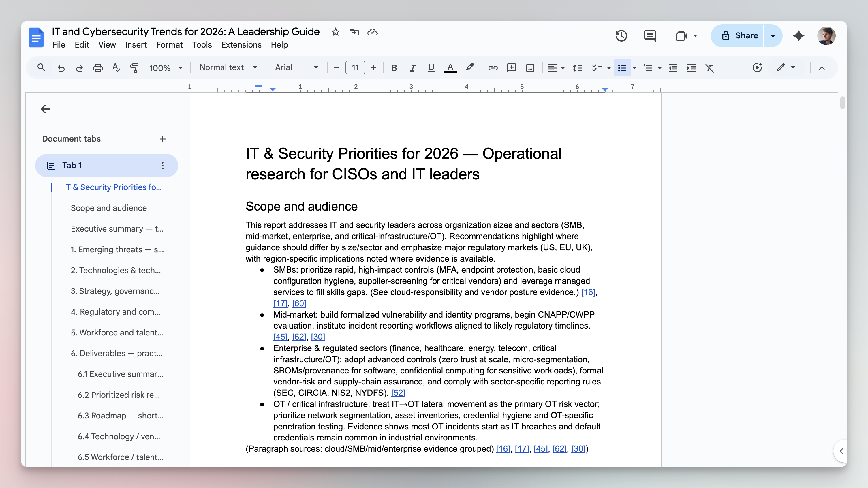This screenshot has width=868, height=488.
Task: Open the [52] citation link
Action: [398, 393]
